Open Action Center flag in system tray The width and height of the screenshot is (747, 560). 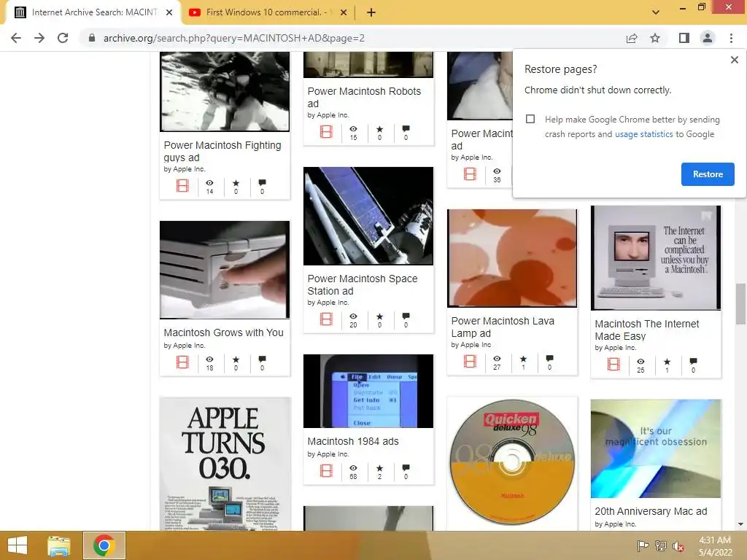tap(643, 546)
